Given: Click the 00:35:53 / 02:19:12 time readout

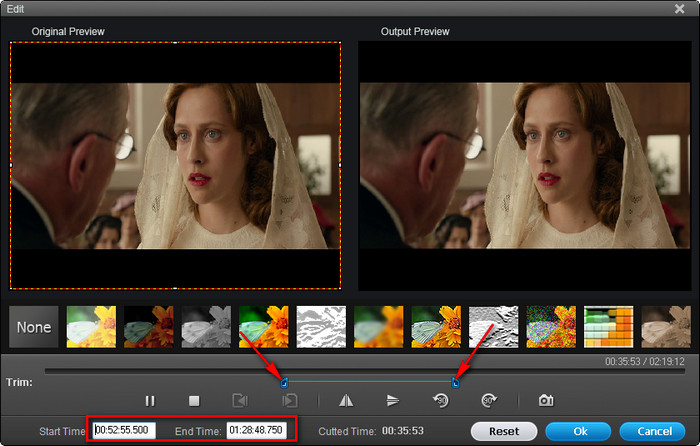Looking at the screenshot, I should pyautogui.click(x=645, y=361).
